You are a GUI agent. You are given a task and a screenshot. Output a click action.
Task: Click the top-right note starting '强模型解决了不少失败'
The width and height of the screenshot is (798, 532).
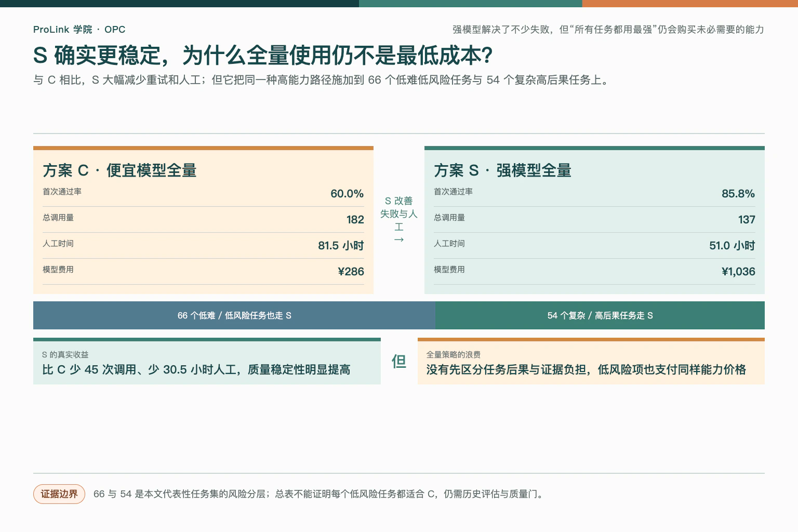pos(608,30)
